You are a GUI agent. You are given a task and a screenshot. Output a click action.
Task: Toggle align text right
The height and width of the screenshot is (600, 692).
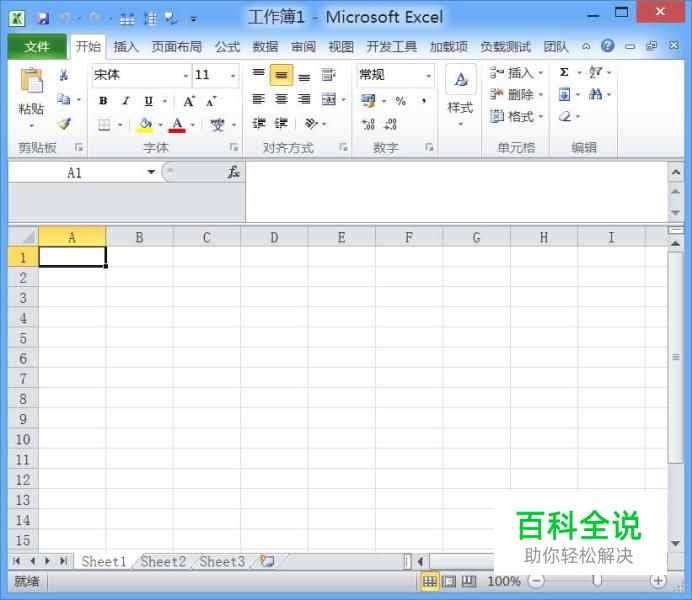(304, 99)
